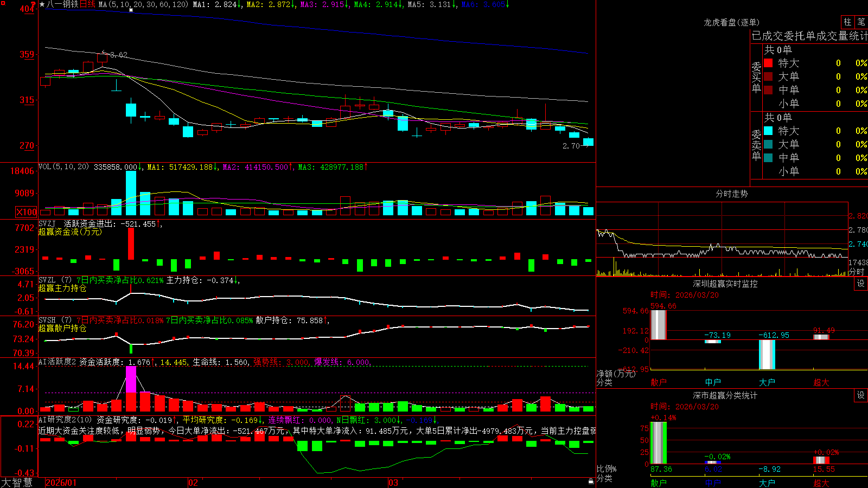Click the MA(5,10,20,30,60,120) parameter text
Screen dimensions: 868x488
pyautogui.click(x=143, y=4)
